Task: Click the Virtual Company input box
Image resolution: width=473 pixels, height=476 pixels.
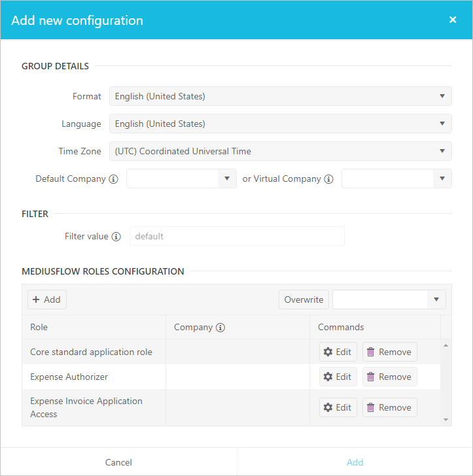Action: coord(387,178)
